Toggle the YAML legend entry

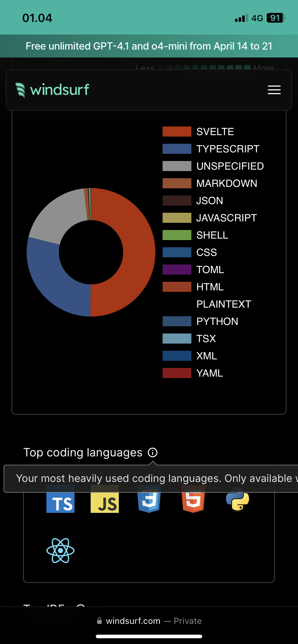pos(209,373)
